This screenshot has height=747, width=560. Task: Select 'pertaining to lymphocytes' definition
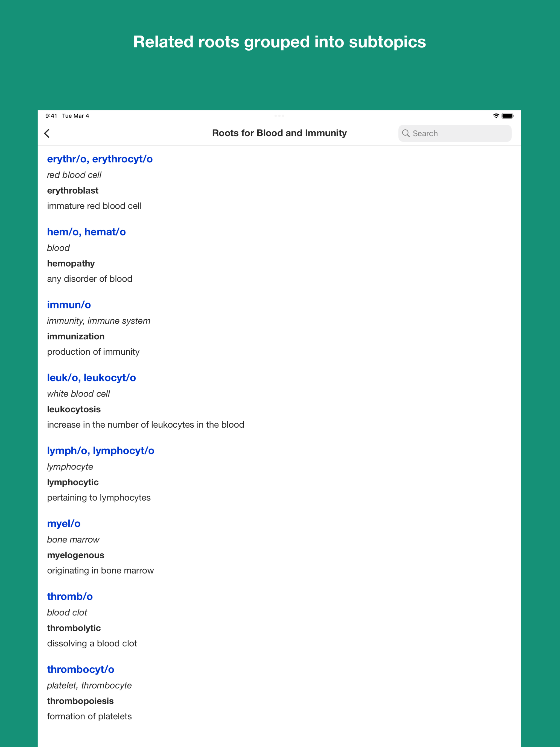tap(99, 498)
